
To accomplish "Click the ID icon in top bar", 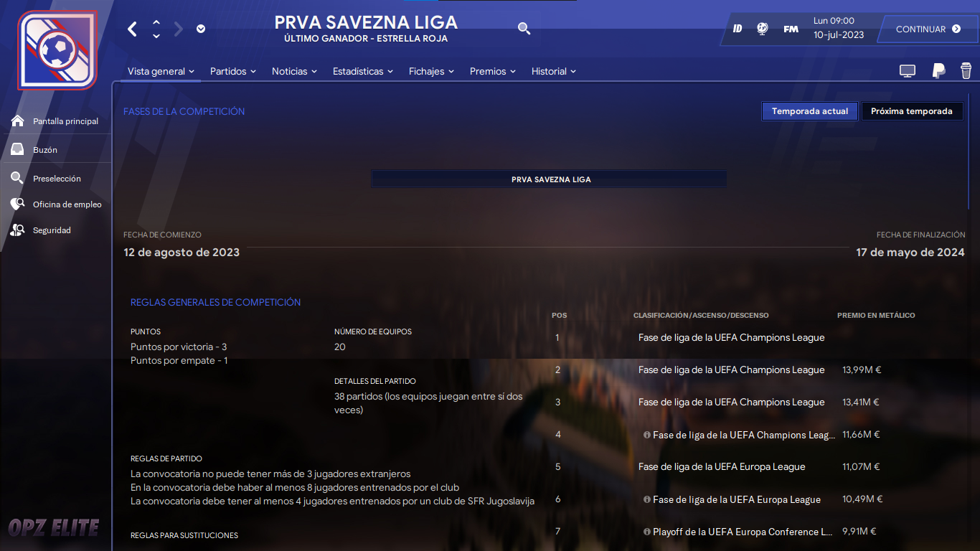I will pos(738,29).
